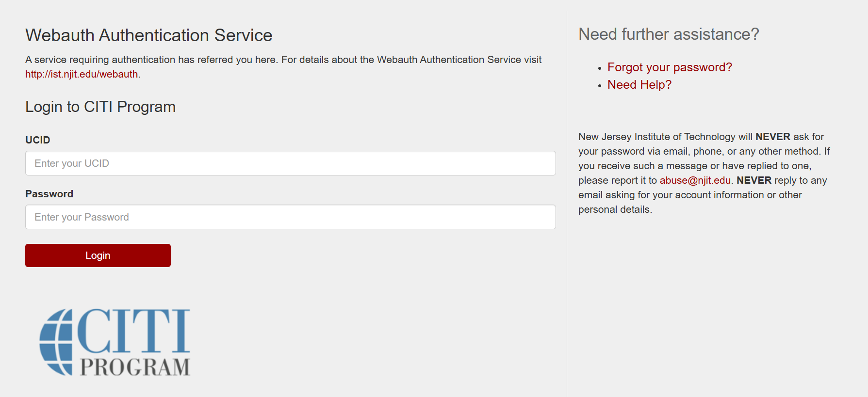
Task: Click the PROGRAM word in the logo
Action: click(135, 367)
